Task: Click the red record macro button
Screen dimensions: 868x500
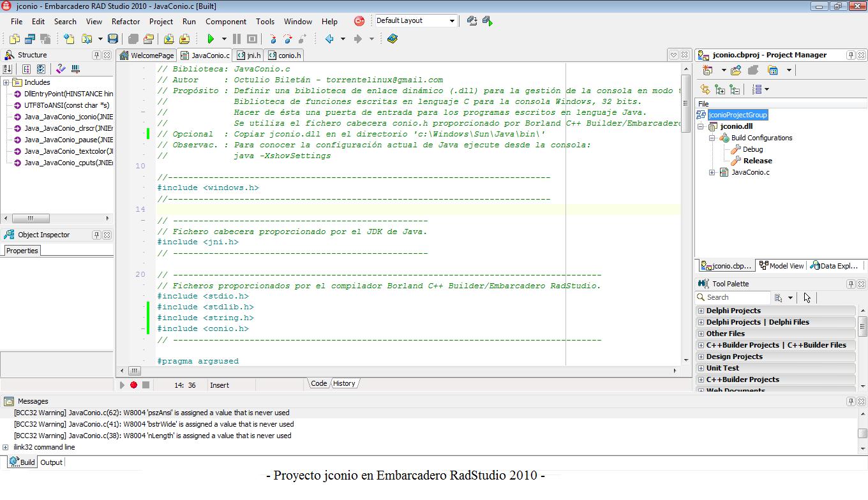Action: tap(134, 385)
